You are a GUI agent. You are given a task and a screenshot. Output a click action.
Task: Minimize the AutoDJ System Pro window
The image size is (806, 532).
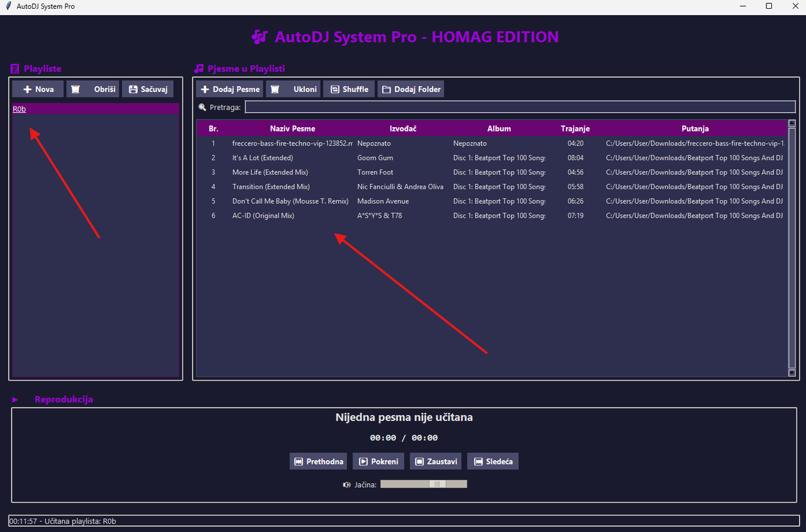click(743, 6)
